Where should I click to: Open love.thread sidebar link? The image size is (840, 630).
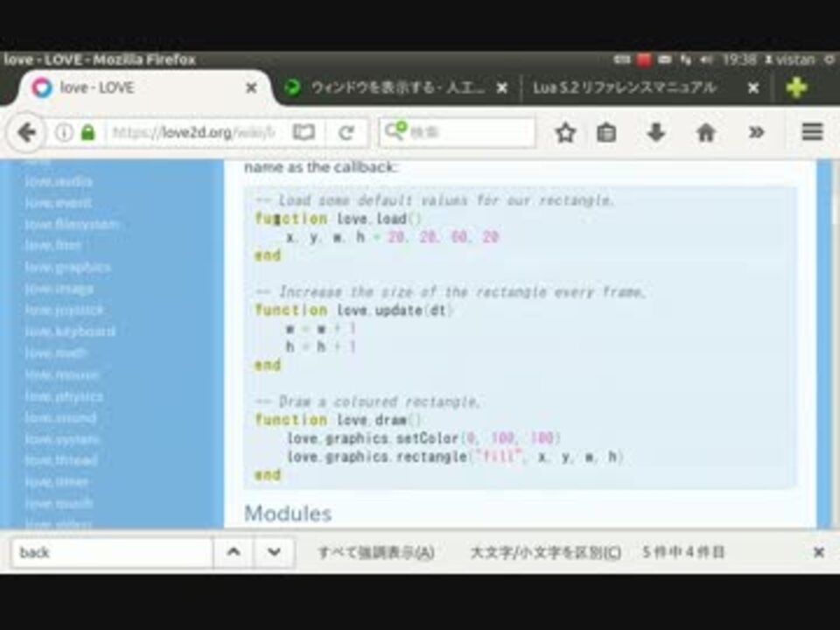(61, 459)
